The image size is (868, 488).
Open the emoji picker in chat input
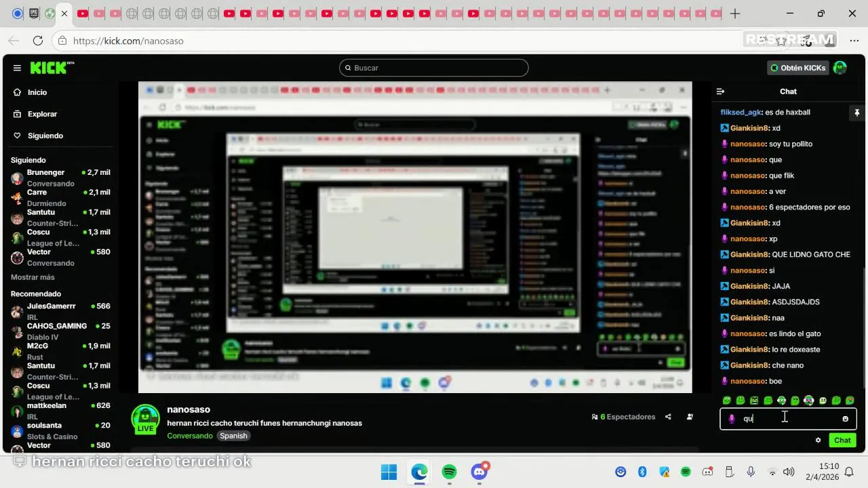pyautogui.click(x=845, y=419)
